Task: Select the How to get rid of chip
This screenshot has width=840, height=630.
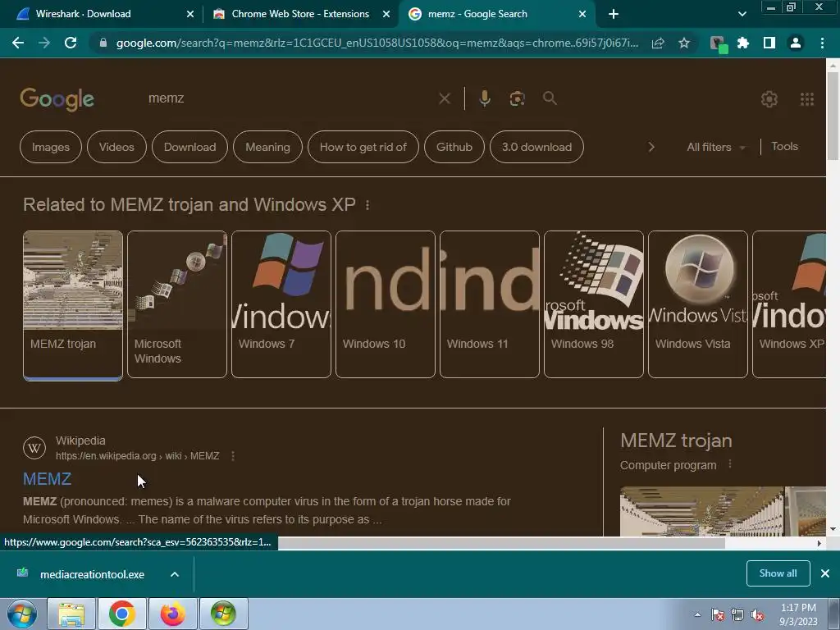Action: (363, 147)
